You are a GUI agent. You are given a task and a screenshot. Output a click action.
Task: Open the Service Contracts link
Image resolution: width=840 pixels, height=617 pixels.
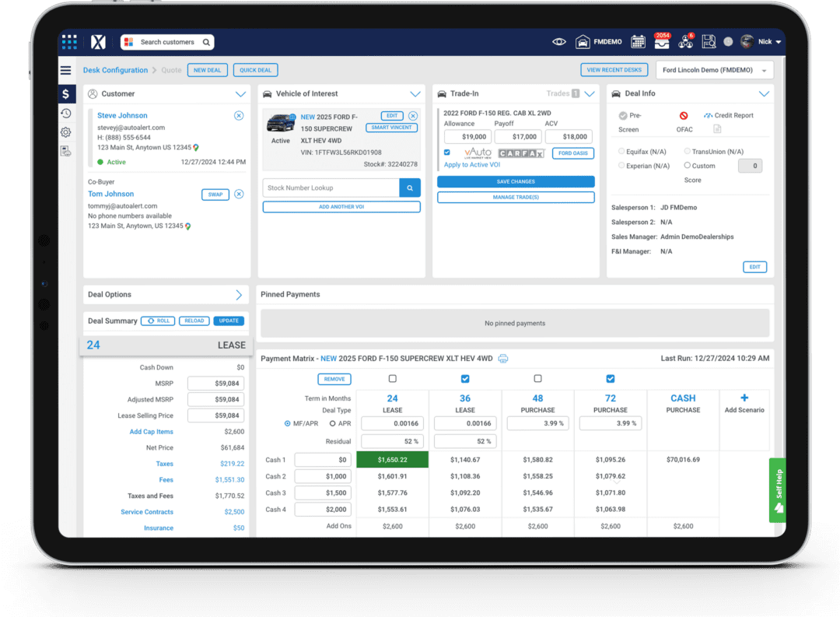point(146,511)
